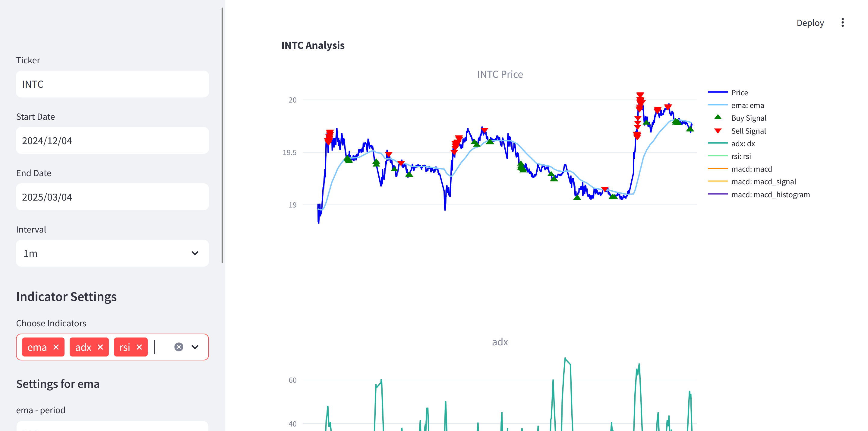The height and width of the screenshot is (431, 868).
Task: Toggle macd: macd_signal legend entry
Action: (x=763, y=182)
